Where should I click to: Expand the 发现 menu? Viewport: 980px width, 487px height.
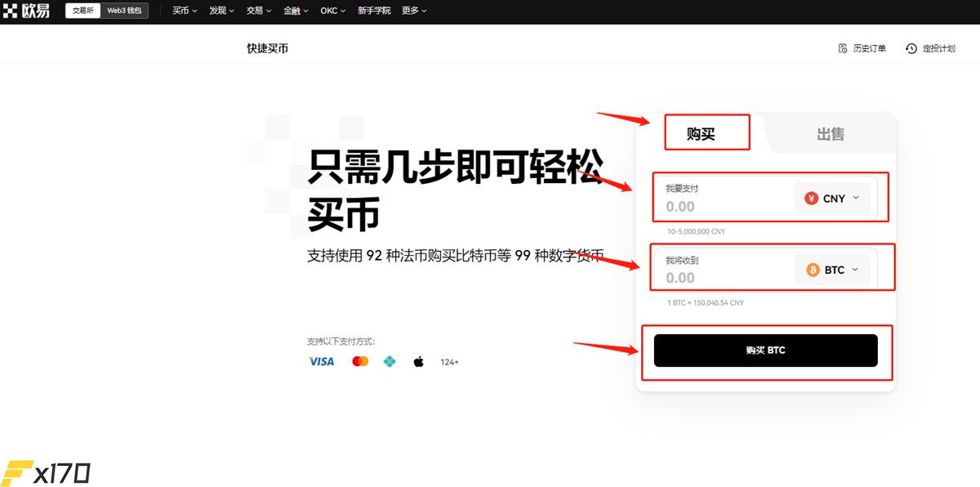[221, 11]
